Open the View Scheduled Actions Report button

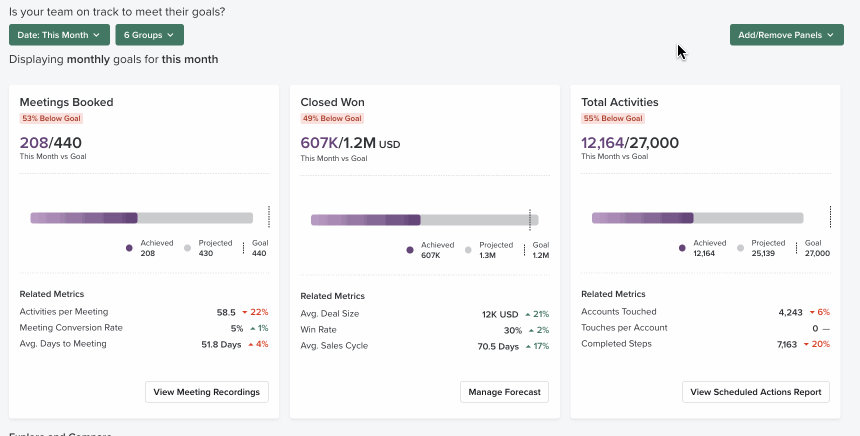tap(755, 392)
